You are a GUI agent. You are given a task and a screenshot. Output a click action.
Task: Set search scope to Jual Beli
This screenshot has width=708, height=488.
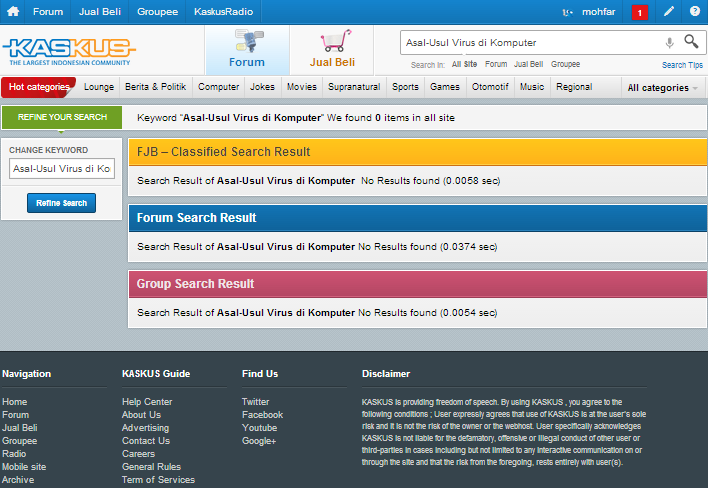[528, 64]
